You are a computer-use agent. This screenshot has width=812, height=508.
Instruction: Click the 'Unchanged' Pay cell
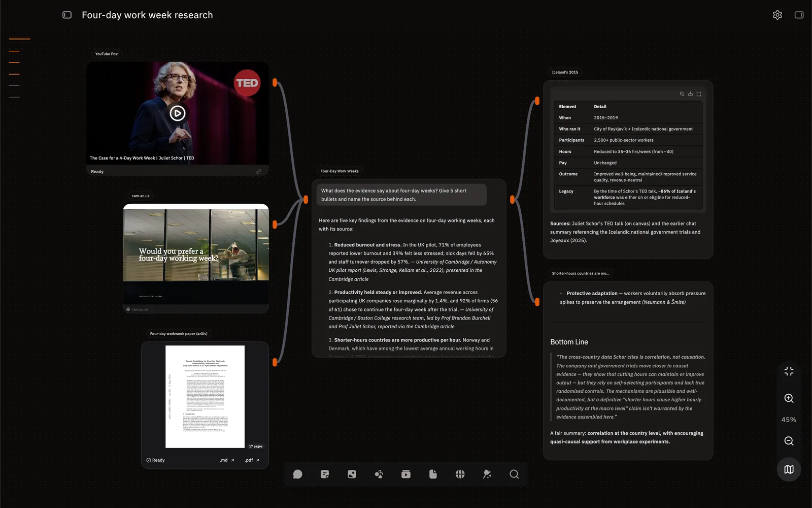tap(605, 163)
